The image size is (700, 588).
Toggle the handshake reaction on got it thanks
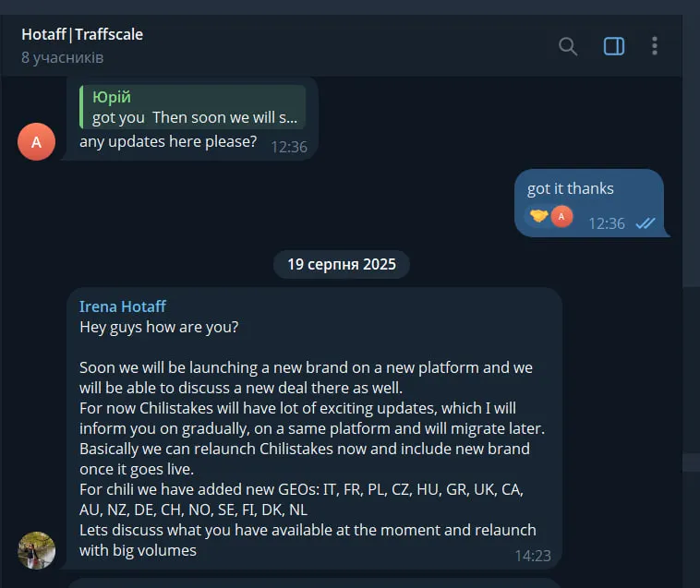pyautogui.click(x=538, y=216)
